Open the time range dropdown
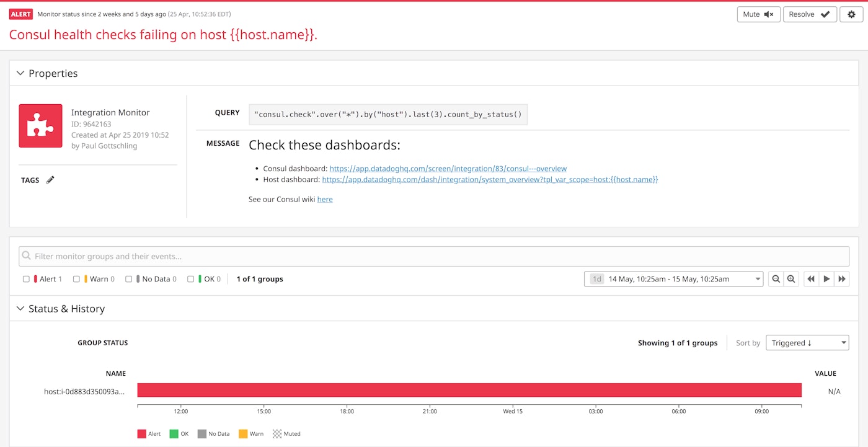 pyautogui.click(x=673, y=279)
